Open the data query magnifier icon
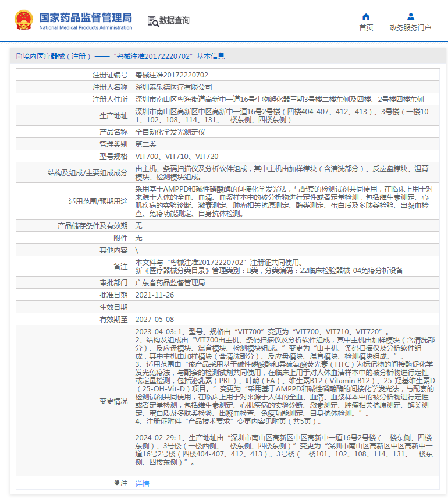Viewport: 448px width, 499px height. coord(153,21)
